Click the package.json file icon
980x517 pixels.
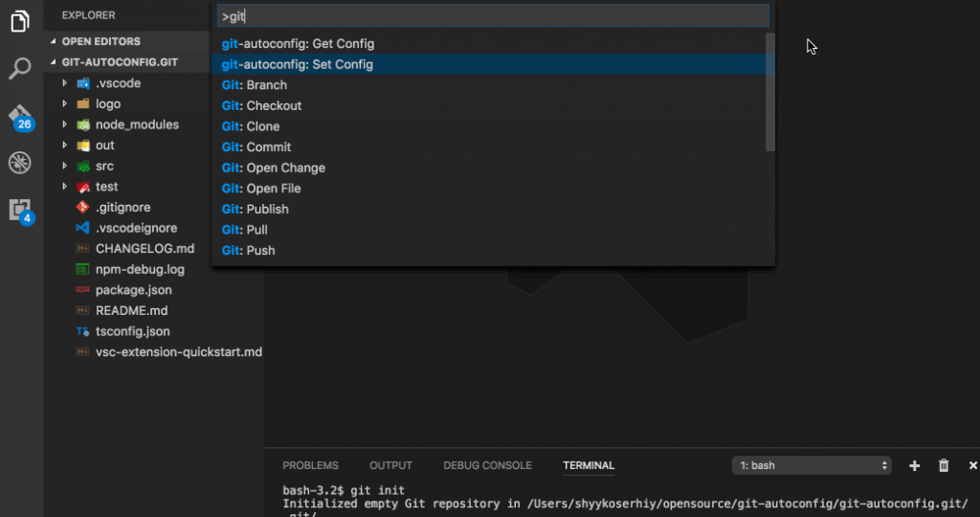pos(82,289)
